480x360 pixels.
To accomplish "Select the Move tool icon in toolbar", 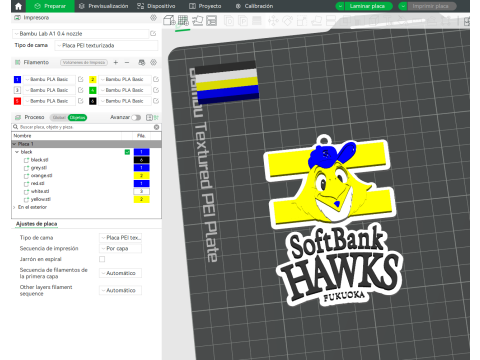I will 273,21.
